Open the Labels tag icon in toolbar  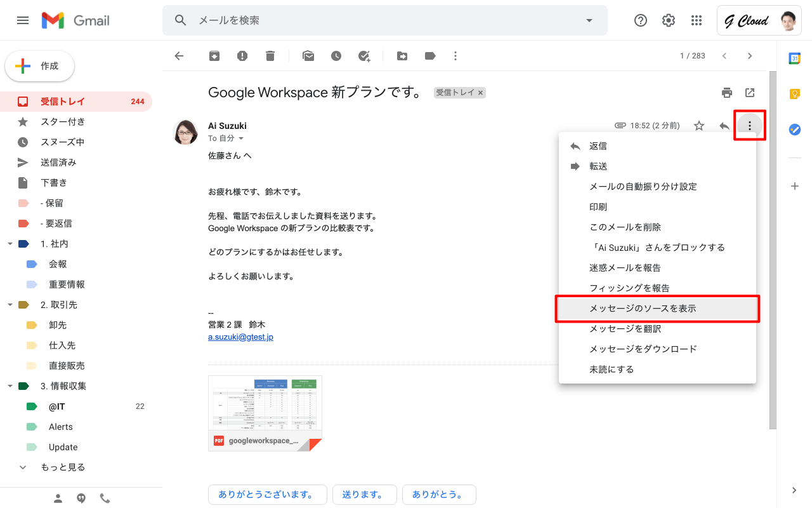430,56
